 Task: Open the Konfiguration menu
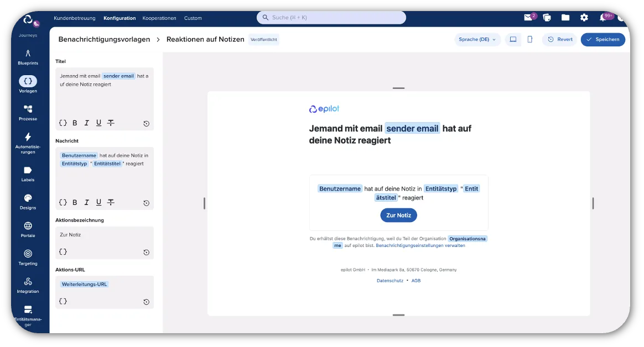pyautogui.click(x=120, y=18)
